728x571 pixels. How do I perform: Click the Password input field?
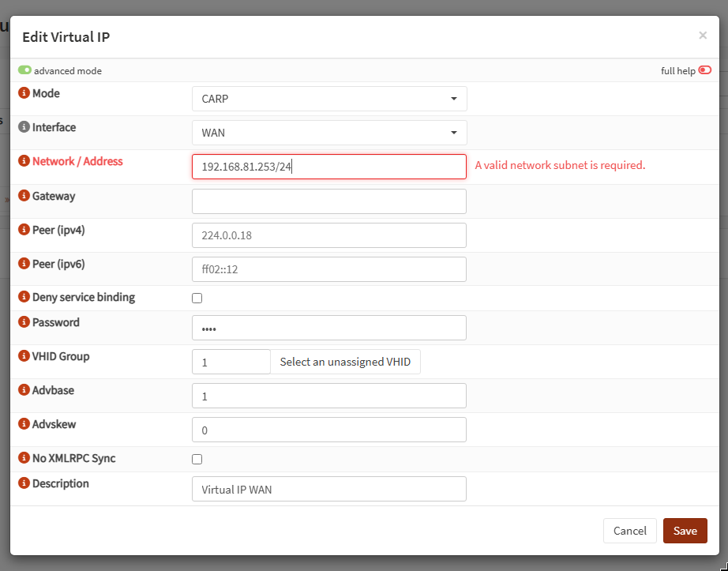[x=329, y=328]
